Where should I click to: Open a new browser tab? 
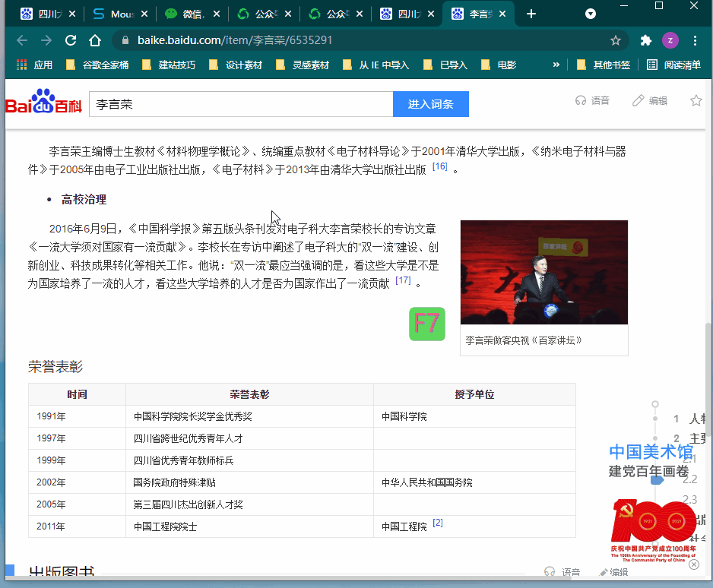click(x=531, y=14)
